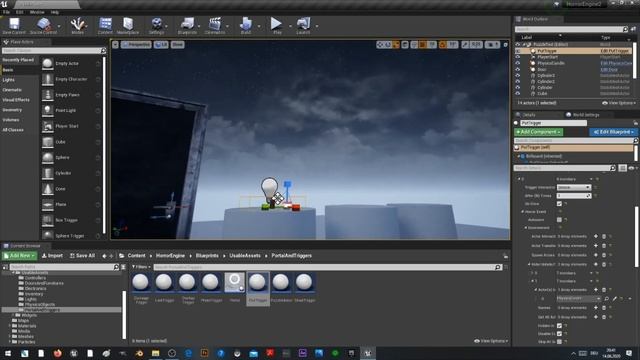This screenshot has width=640, height=360.
Task: Open the Perspective viewport mode dropdown
Action: coord(136,44)
